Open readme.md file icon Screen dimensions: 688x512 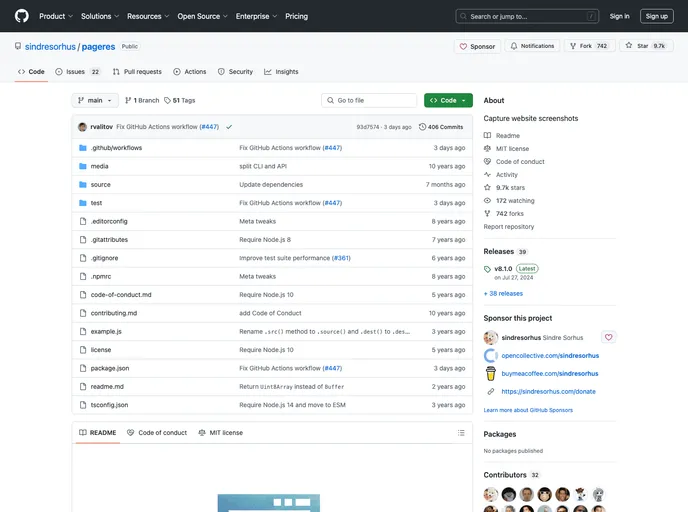pos(82,387)
